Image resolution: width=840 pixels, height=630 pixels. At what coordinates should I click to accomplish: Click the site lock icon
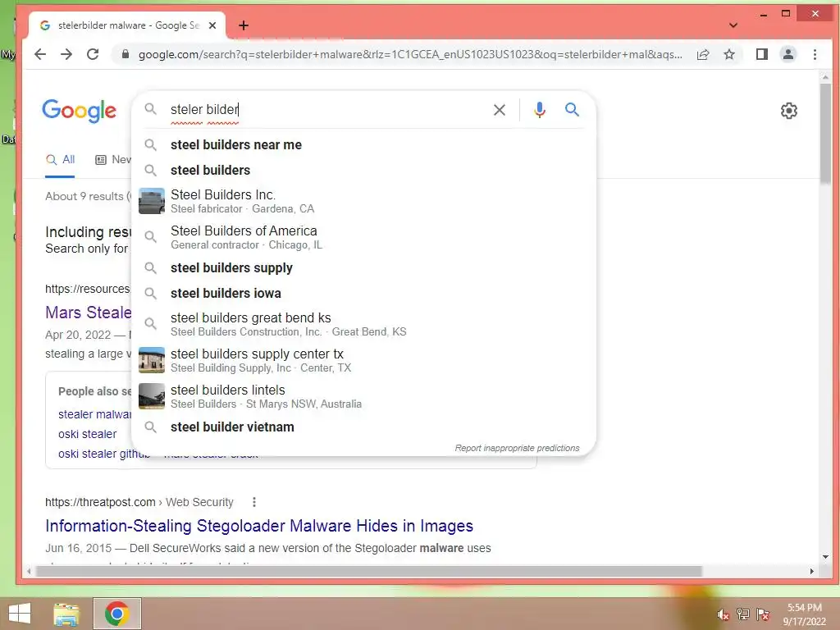pos(126,54)
